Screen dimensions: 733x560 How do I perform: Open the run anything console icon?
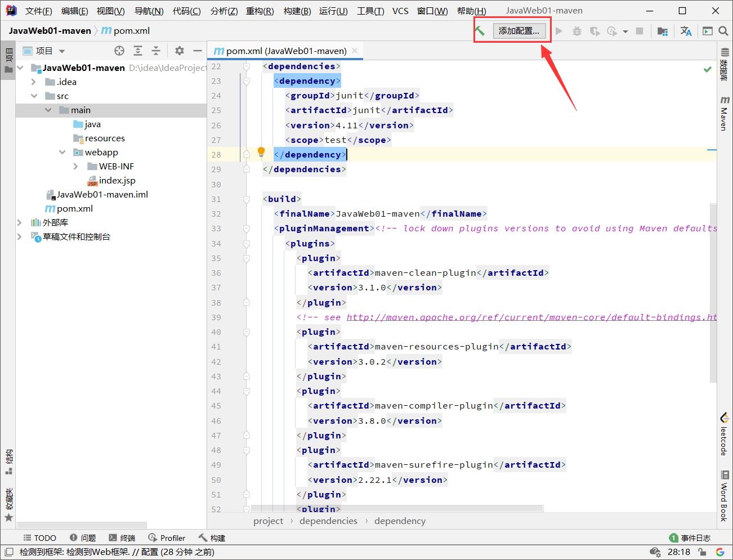coord(708,31)
